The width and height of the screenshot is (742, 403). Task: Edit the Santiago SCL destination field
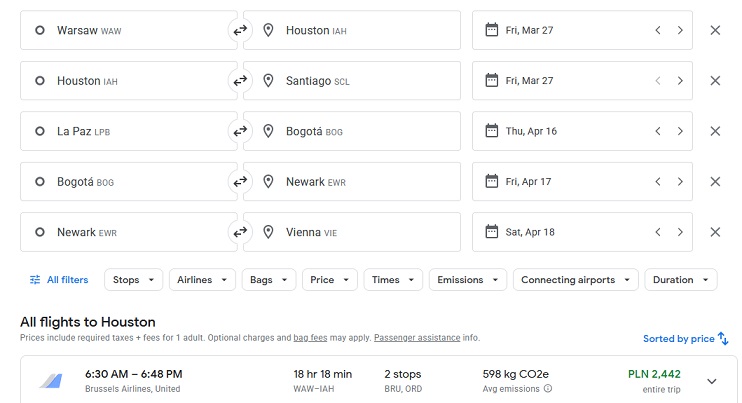pyautogui.click(x=352, y=81)
